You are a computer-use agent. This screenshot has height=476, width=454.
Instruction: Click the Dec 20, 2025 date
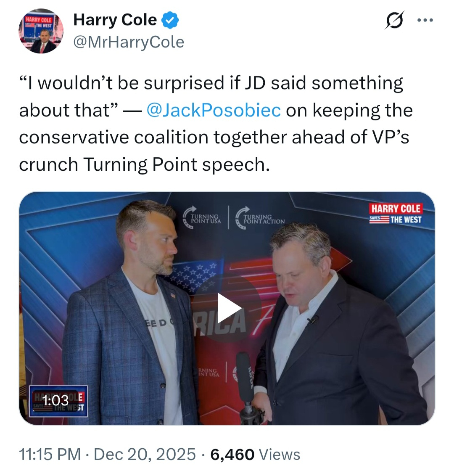click(x=145, y=455)
